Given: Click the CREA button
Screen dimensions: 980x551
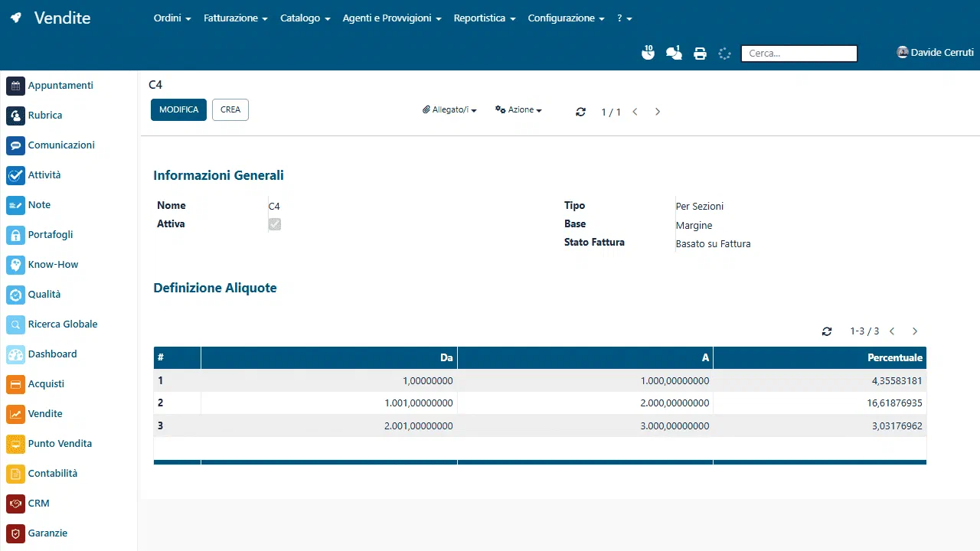Looking at the screenshot, I should (x=230, y=109).
